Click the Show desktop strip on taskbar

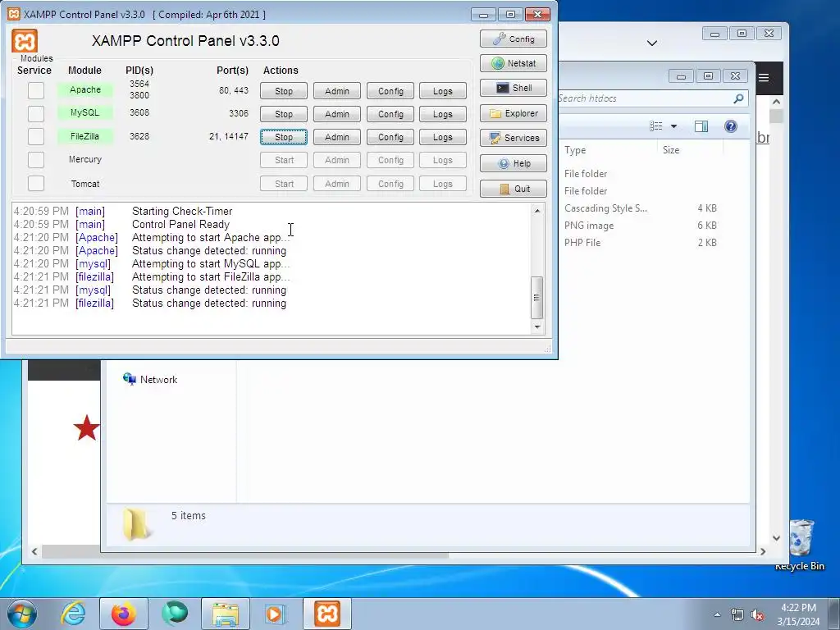click(835, 614)
